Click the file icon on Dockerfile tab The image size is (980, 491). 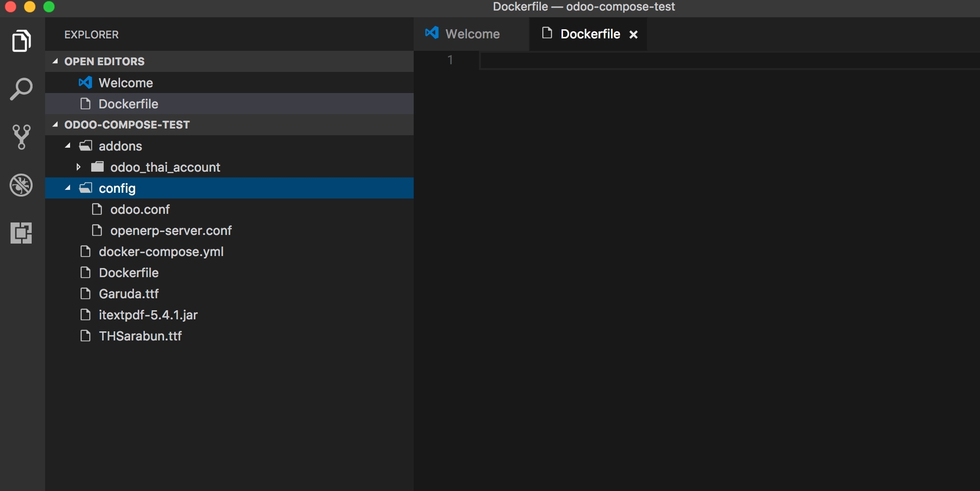click(547, 33)
